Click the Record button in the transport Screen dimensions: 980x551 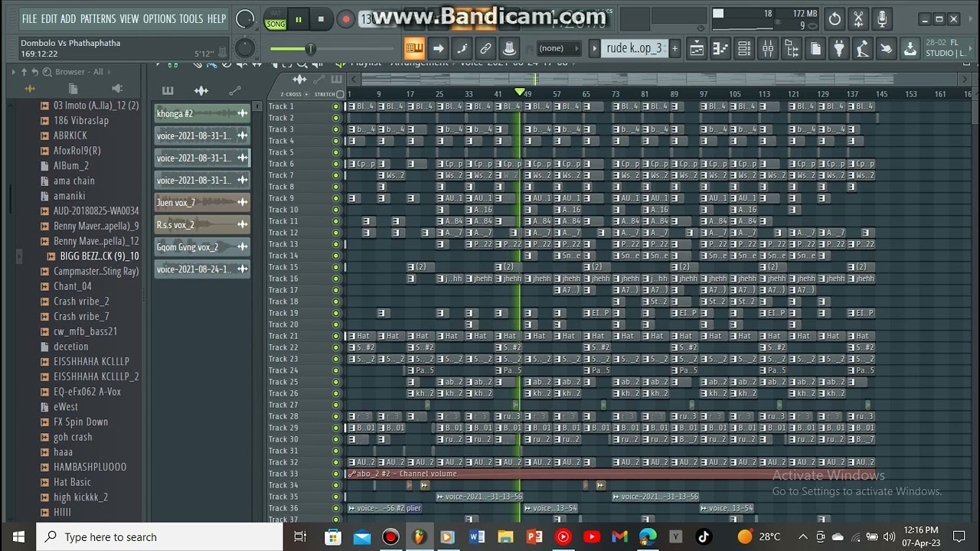click(346, 19)
